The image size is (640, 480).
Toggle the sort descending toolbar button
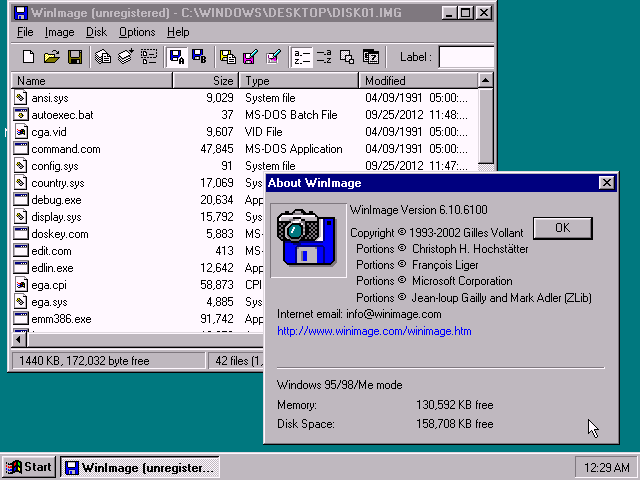[x=324, y=57]
